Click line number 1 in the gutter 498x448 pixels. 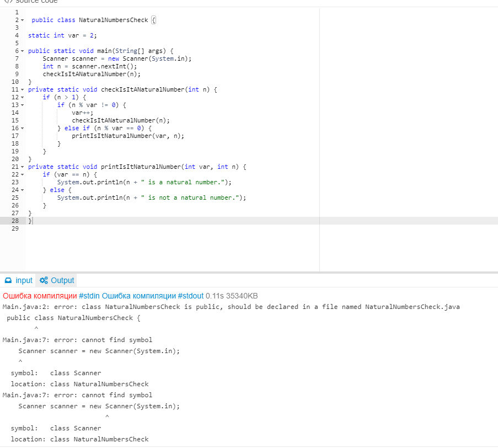point(17,12)
